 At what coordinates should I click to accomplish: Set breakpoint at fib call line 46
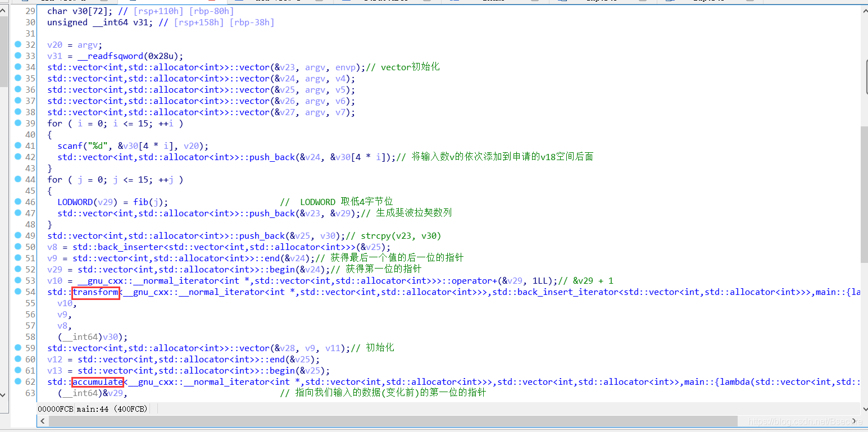18,202
